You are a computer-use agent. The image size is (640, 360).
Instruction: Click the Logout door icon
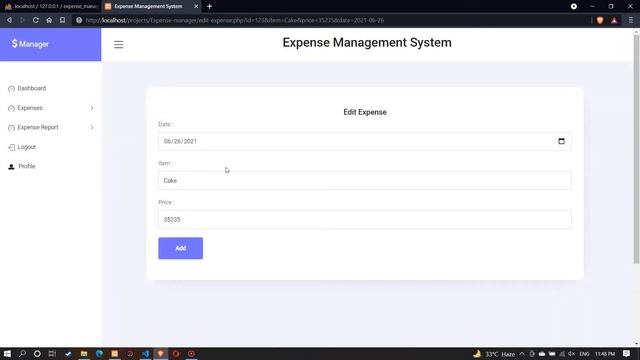coord(11,147)
